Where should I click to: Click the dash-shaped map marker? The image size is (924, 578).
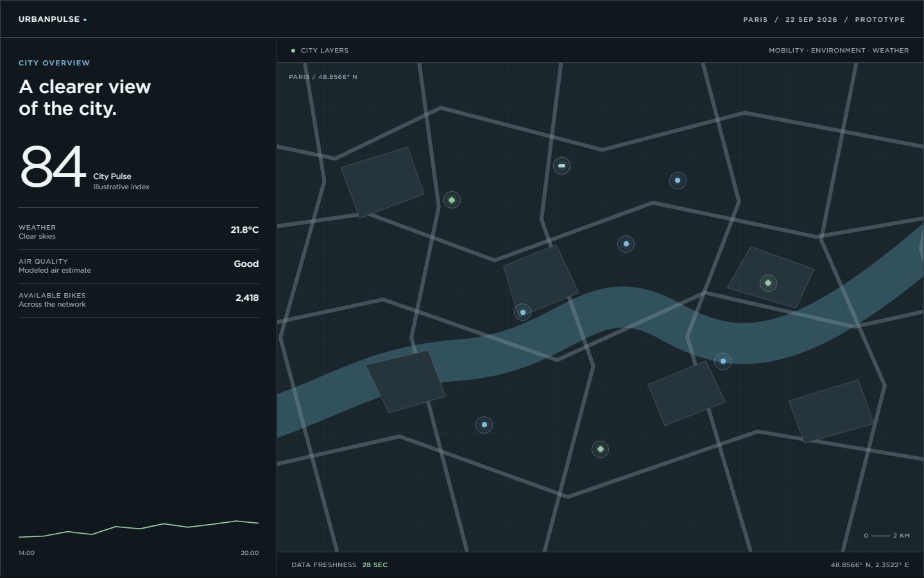click(x=561, y=166)
